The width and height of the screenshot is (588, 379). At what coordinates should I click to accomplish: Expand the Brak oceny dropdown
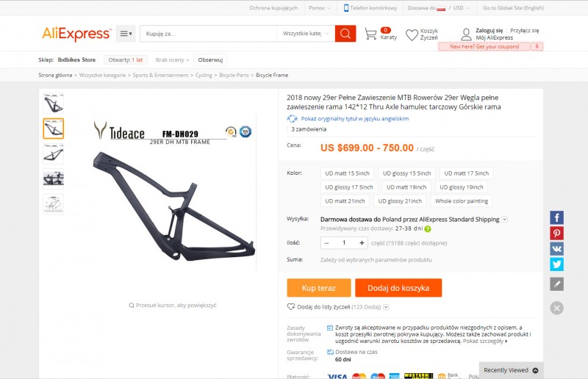click(x=172, y=60)
